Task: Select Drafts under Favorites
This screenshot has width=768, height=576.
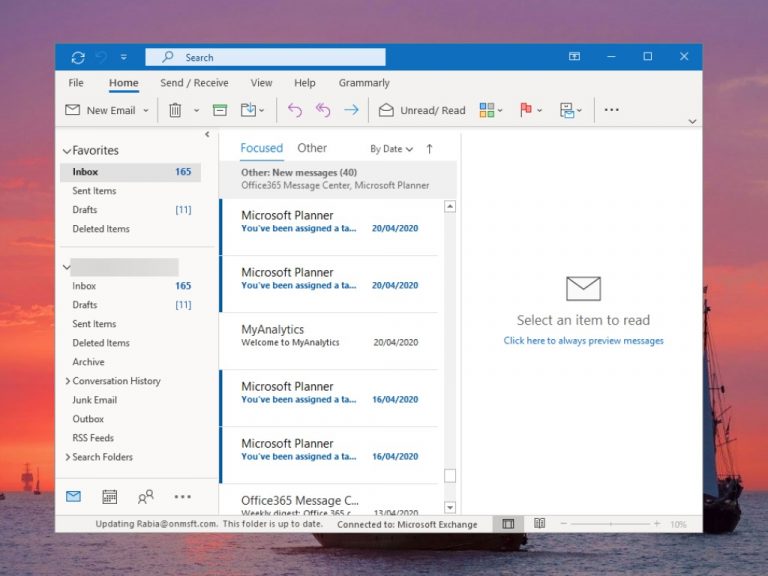Action: tap(85, 210)
